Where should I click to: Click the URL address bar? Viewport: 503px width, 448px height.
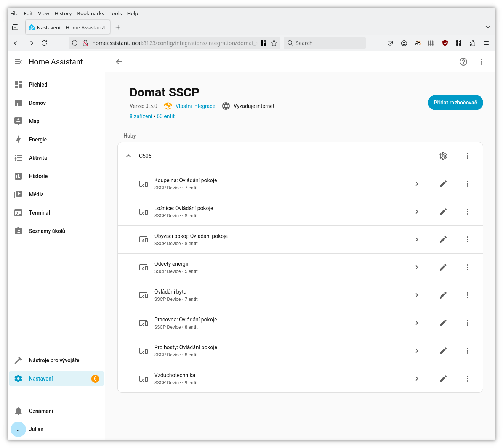173,43
